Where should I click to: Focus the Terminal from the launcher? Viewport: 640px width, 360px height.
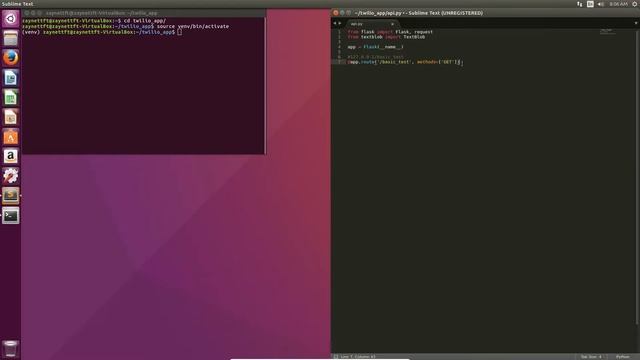(x=11, y=216)
